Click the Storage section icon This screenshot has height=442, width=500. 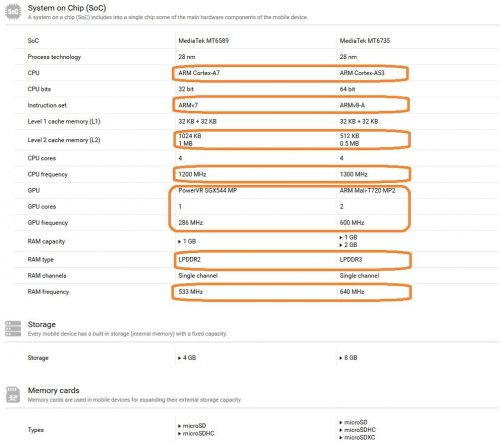point(13,329)
